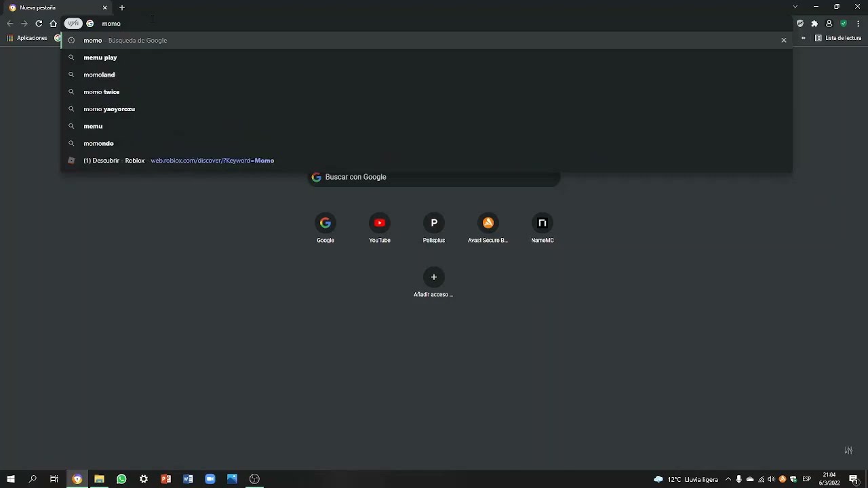This screenshot has height=488, width=868.
Task: Open the OneDrive cloud tray icon
Action: pos(750,479)
